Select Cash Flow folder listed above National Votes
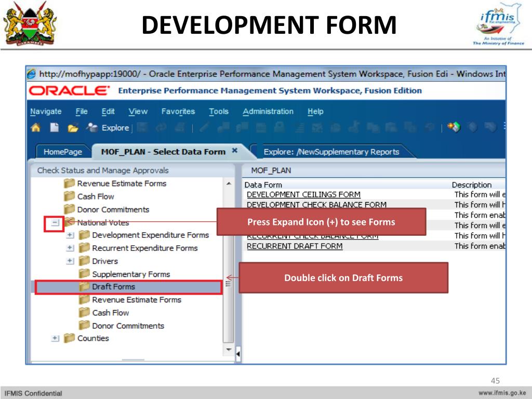 click(96, 196)
